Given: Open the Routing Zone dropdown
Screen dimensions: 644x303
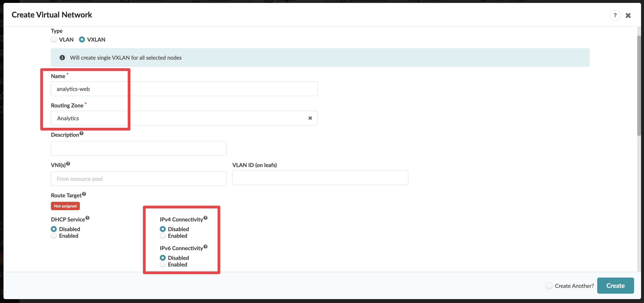Looking at the screenshot, I should [x=184, y=118].
